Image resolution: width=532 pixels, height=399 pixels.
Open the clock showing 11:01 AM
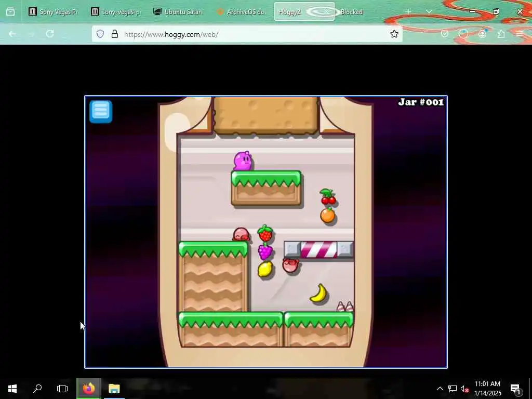487,389
